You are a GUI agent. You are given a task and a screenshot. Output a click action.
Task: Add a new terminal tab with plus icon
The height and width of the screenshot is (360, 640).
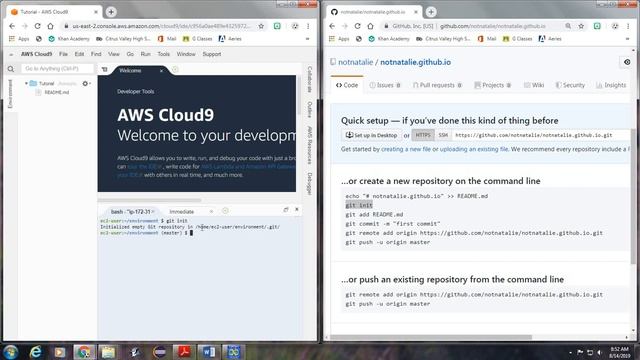[225, 211]
